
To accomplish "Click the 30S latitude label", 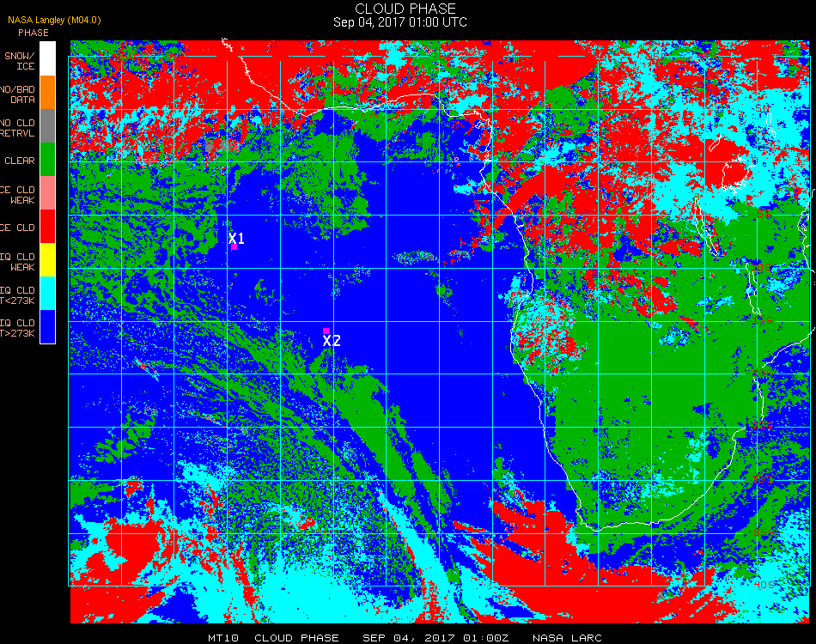I will [x=763, y=479].
